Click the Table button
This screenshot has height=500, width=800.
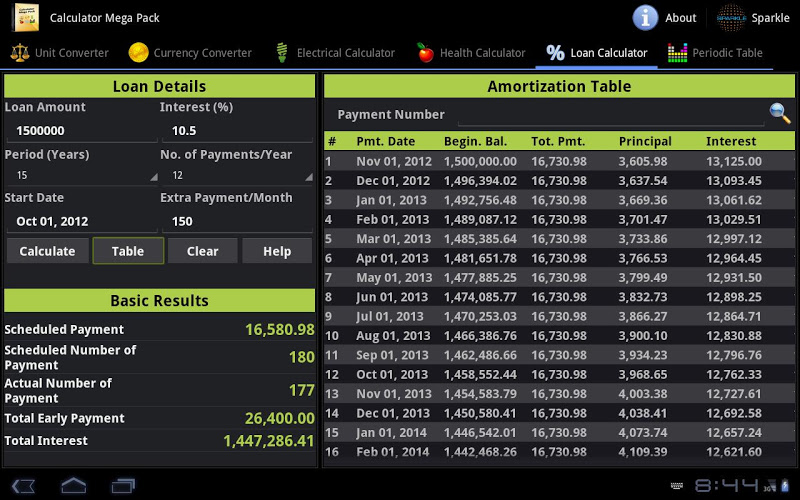[128, 251]
